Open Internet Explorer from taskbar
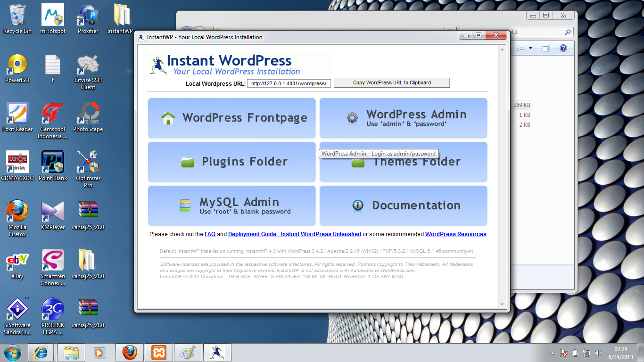 (x=41, y=353)
